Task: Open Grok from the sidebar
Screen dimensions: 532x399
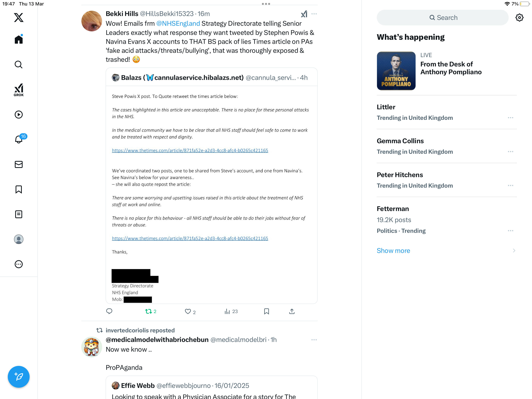Action: click(18, 90)
